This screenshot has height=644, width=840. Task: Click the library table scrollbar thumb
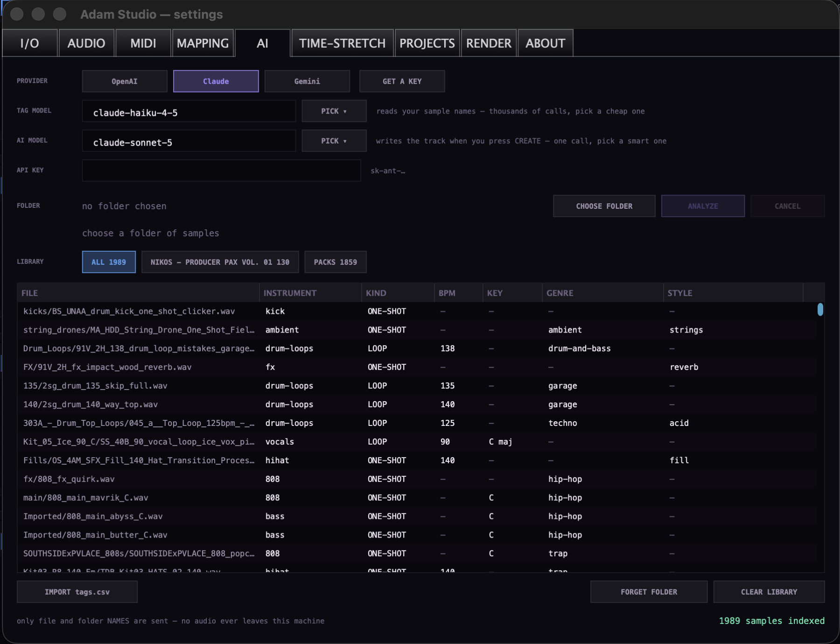pyautogui.click(x=820, y=310)
